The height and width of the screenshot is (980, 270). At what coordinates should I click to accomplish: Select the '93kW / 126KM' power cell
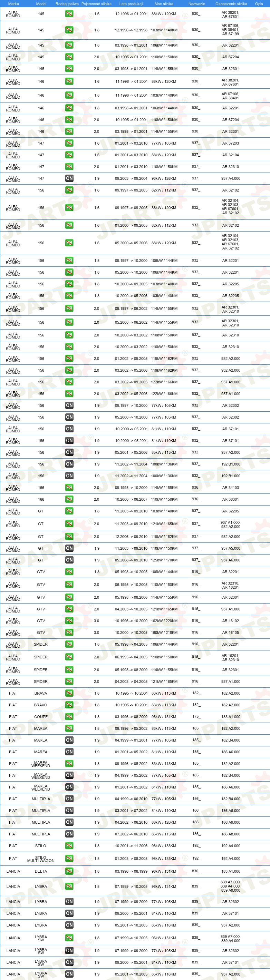164,178
